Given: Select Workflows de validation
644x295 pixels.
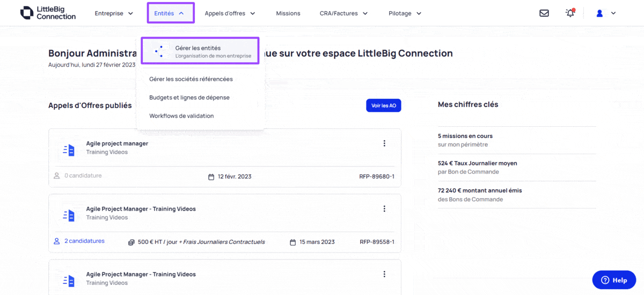Looking at the screenshot, I should [181, 116].
